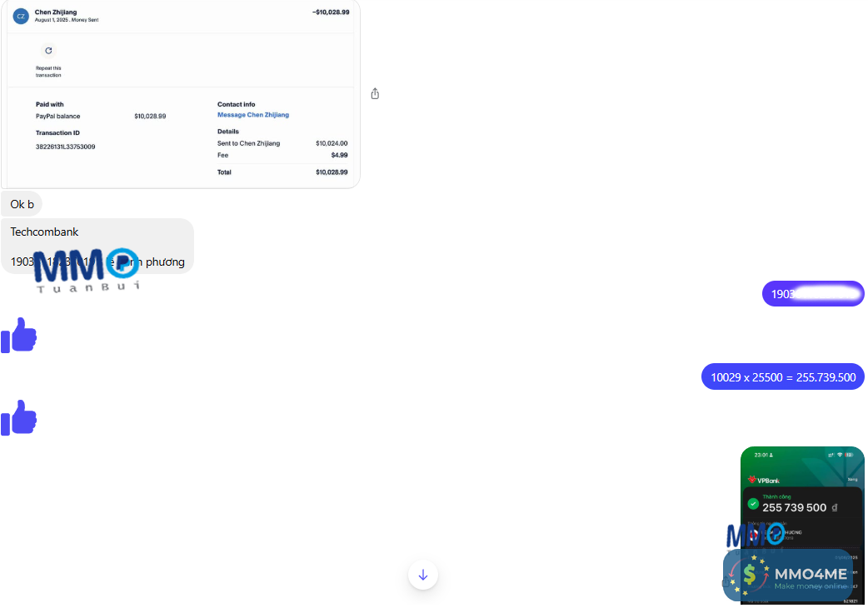Open the VPBank transfer screenshot thumbnail

(x=802, y=525)
